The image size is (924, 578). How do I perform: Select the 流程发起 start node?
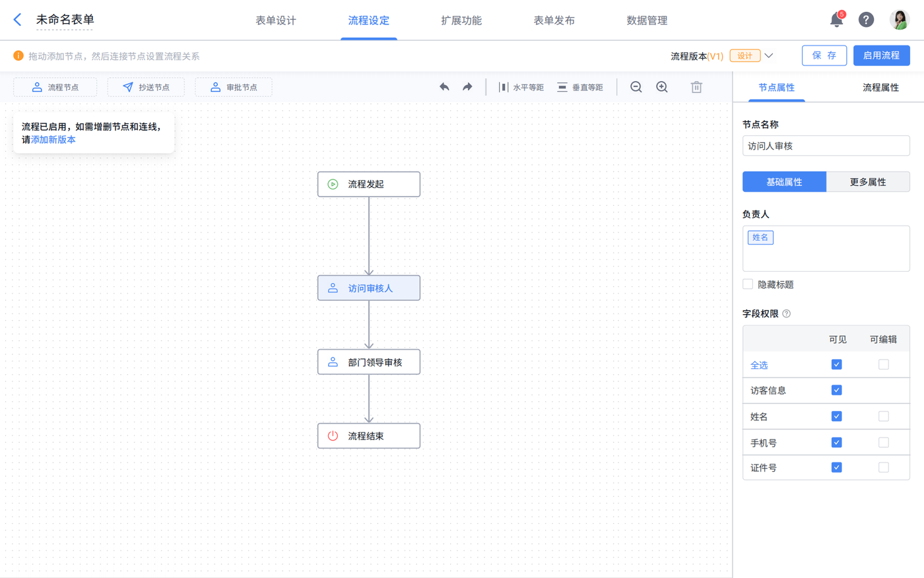point(369,184)
